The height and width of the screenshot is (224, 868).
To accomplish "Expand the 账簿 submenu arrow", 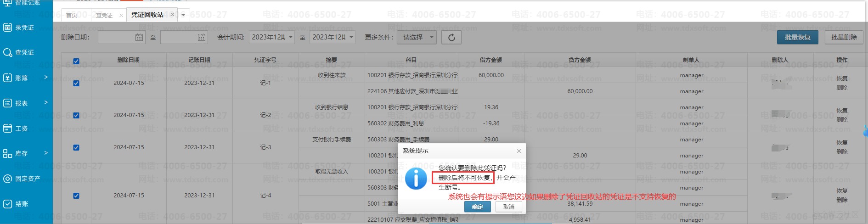I will click(x=46, y=77).
